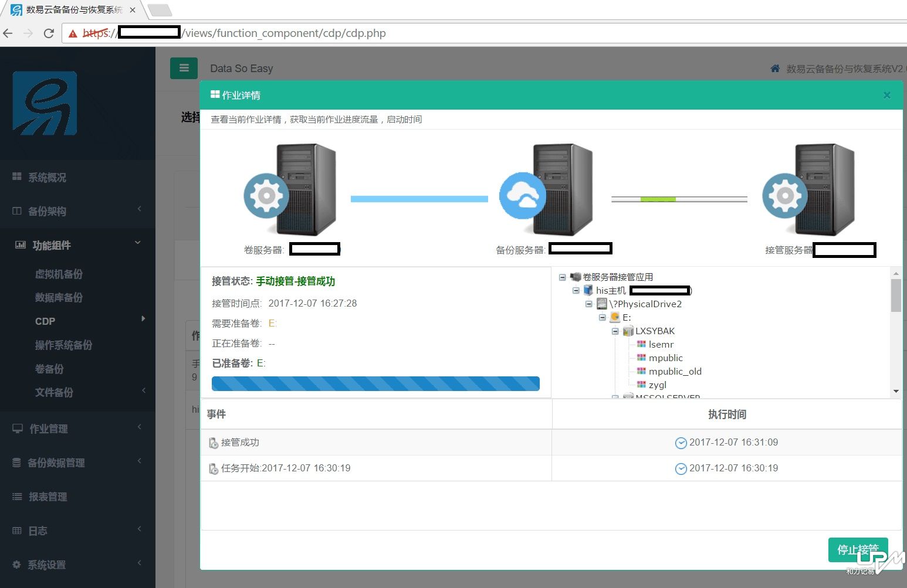Click the 作业详情 grid icon in header

[215, 94]
